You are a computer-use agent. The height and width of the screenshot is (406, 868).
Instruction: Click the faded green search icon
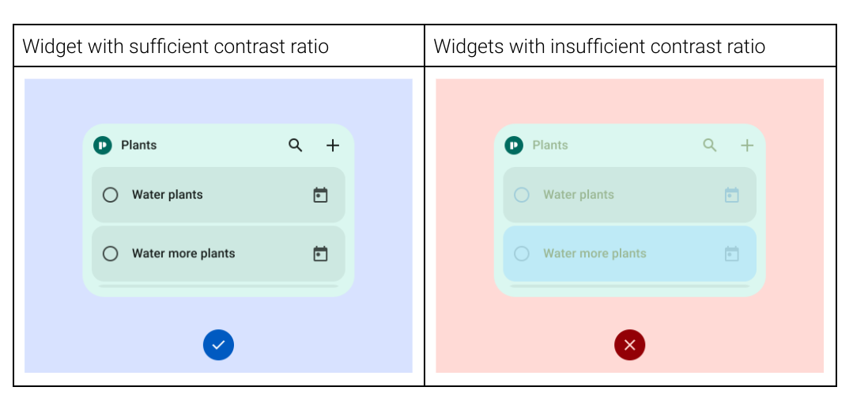point(710,146)
